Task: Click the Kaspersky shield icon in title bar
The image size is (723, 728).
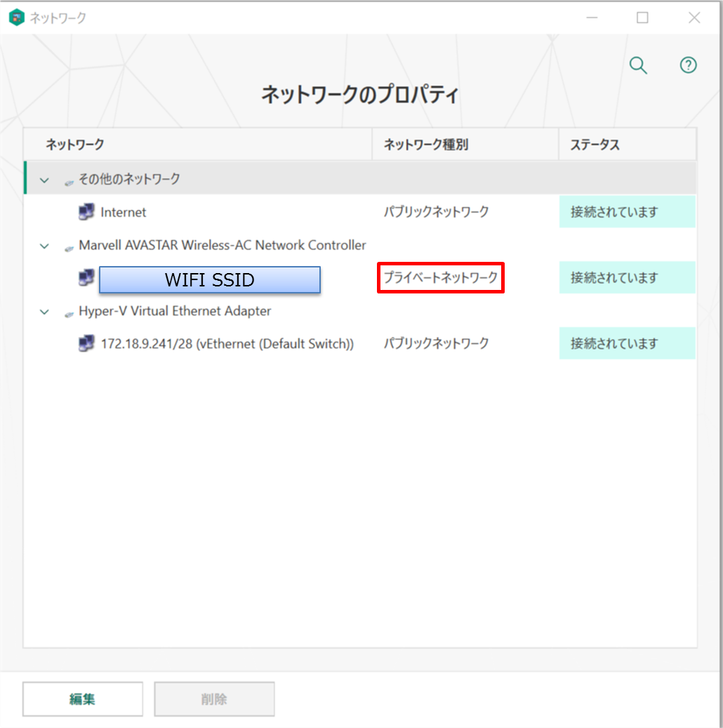Action: click(x=17, y=18)
